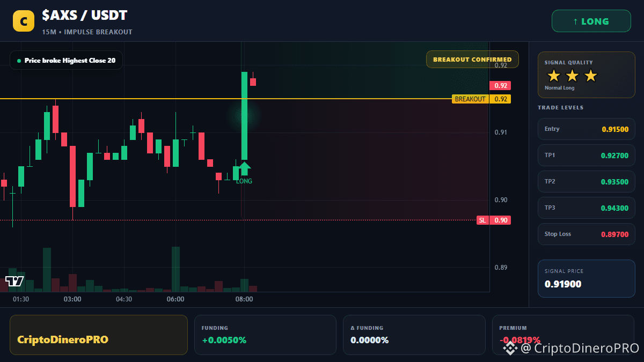Click the yellow C coin logo icon
This screenshot has height=362, width=644.
24,21
